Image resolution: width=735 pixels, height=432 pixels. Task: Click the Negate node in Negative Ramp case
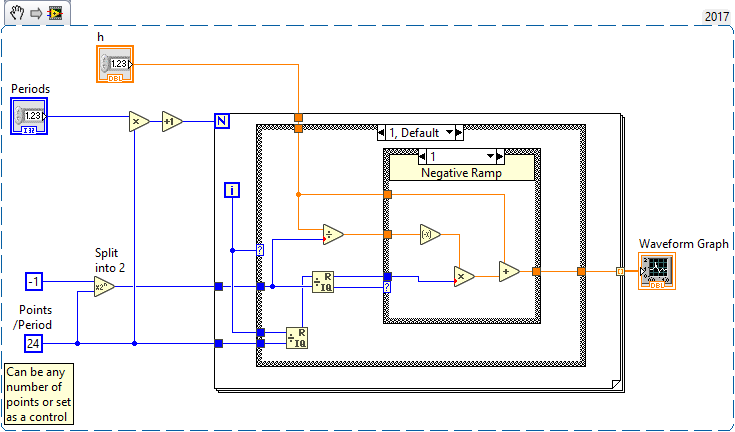pos(430,234)
